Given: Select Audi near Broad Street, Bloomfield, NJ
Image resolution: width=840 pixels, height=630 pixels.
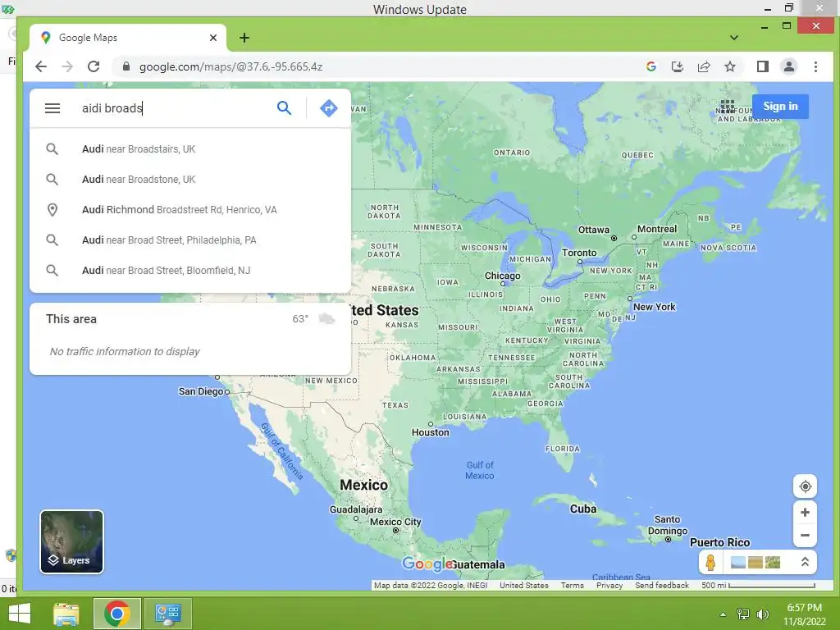Looking at the screenshot, I should pyautogui.click(x=190, y=271).
